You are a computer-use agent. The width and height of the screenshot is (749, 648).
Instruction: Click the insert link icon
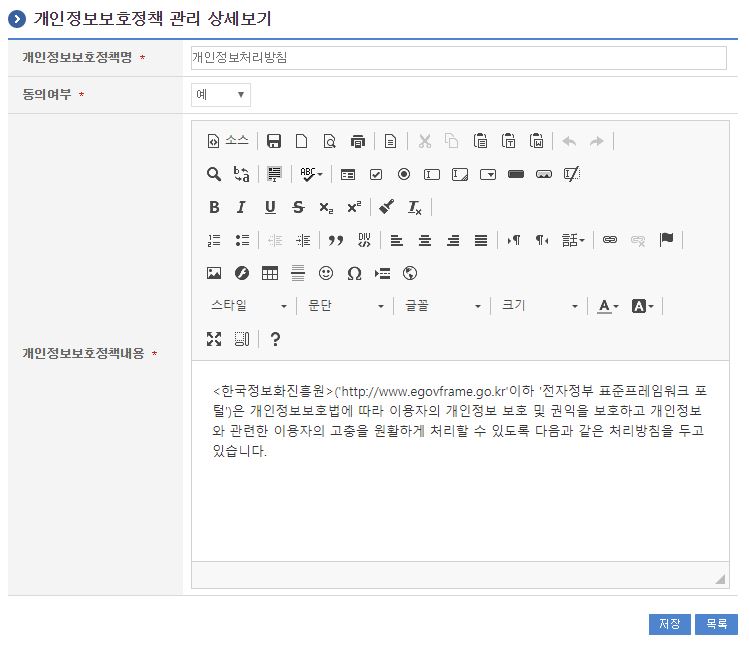pyautogui.click(x=610, y=240)
